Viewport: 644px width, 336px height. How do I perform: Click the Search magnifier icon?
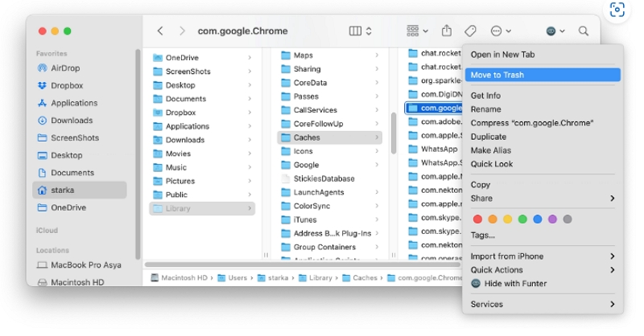[x=583, y=31]
